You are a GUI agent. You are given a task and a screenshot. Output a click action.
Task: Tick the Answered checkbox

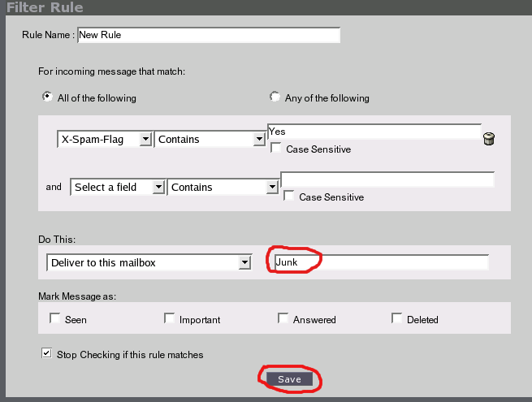tap(283, 318)
